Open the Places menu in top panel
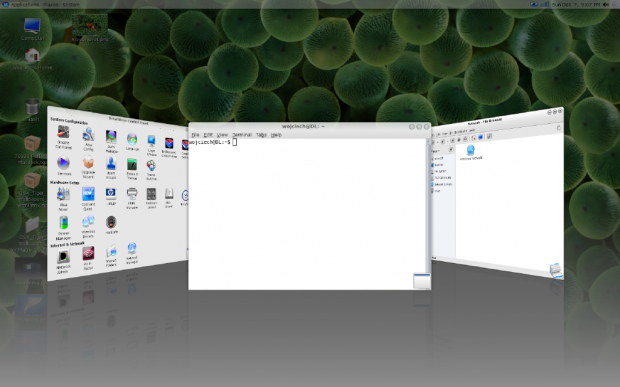 pos(51,5)
